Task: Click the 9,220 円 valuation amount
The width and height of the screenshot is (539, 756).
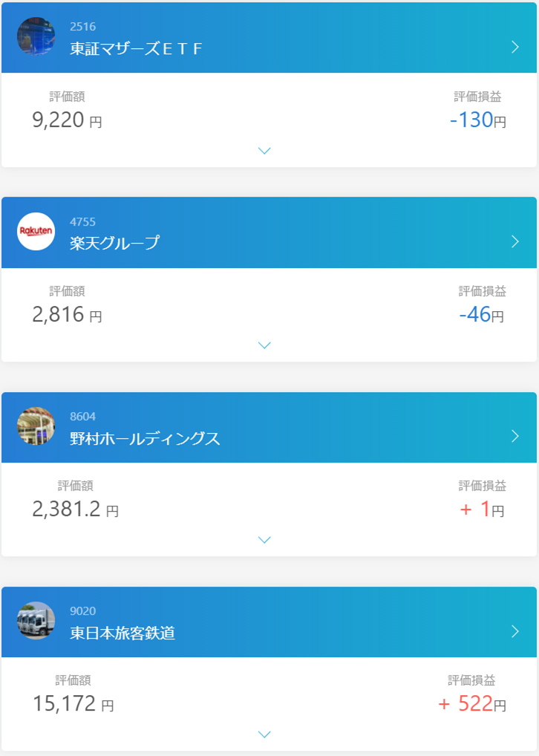Action: tap(67, 120)
